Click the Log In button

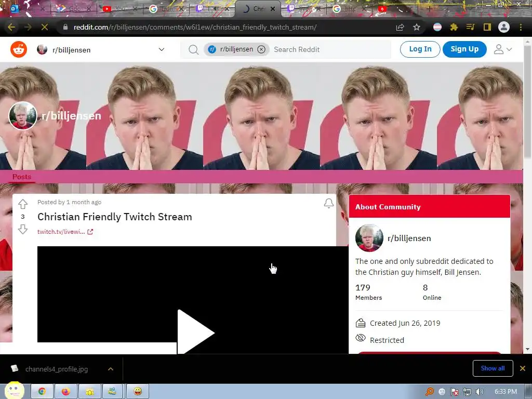[420, 49]
